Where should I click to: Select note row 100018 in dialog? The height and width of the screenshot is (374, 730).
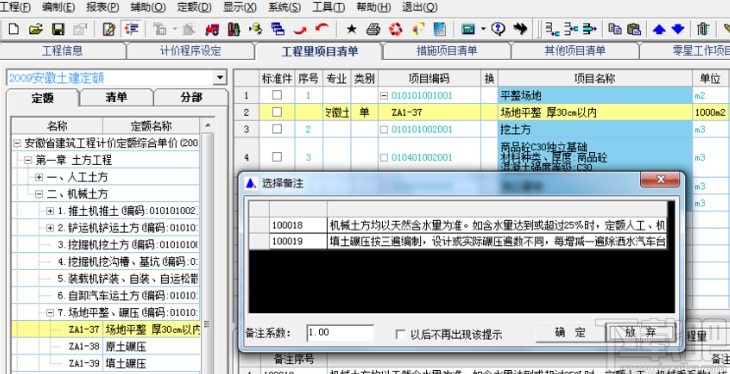[x=458, y=226]
